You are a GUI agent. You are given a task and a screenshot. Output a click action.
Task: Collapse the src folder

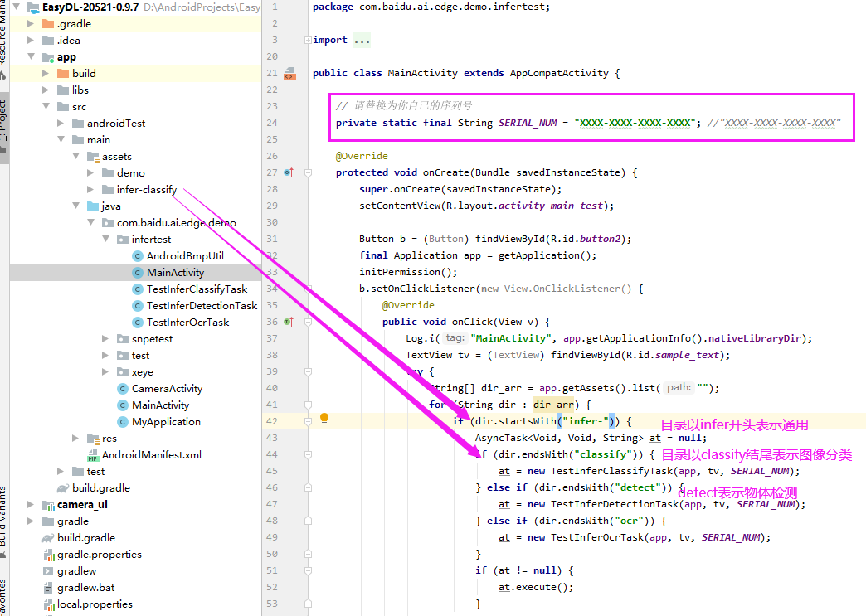coord(46,106)
